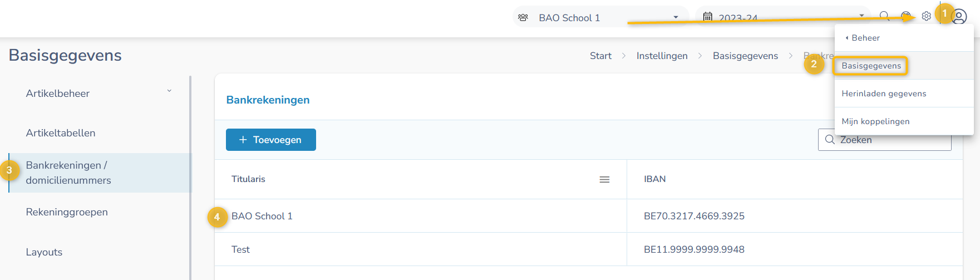This screenshot has width=980, height=280.
Task: Follow the Instellingen breadcrumb link
Action: click(x=662, y=56)
